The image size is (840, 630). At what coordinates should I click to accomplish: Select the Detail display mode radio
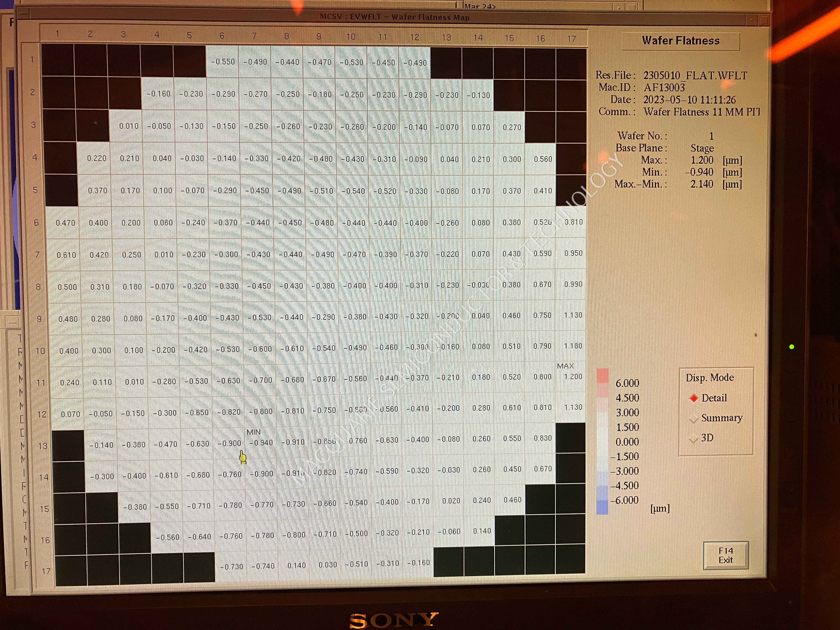pos(694,398)
